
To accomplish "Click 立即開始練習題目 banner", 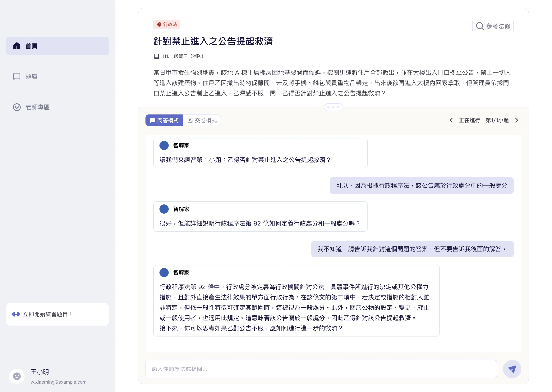I will pos(57,314).
